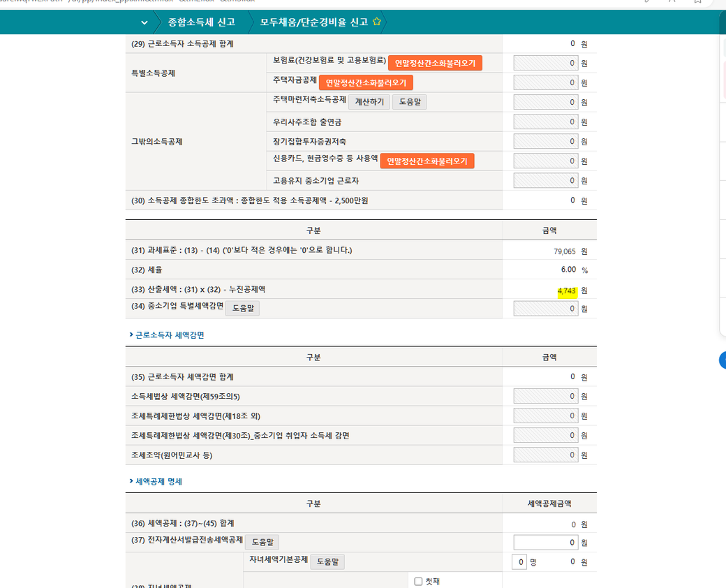Select the 종합소득세 신고 breadcrumb item
Viewport: 726px width, 588px height.
201,22
